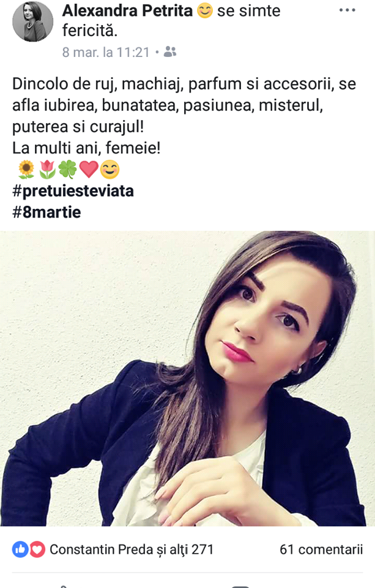
Task: Open the three-dot post options menu
Action: tap(347, 10)
